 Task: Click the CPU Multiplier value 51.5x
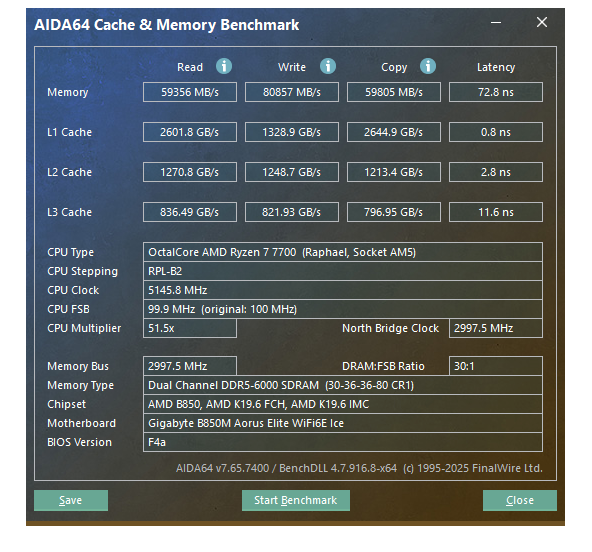pos(190,328)
